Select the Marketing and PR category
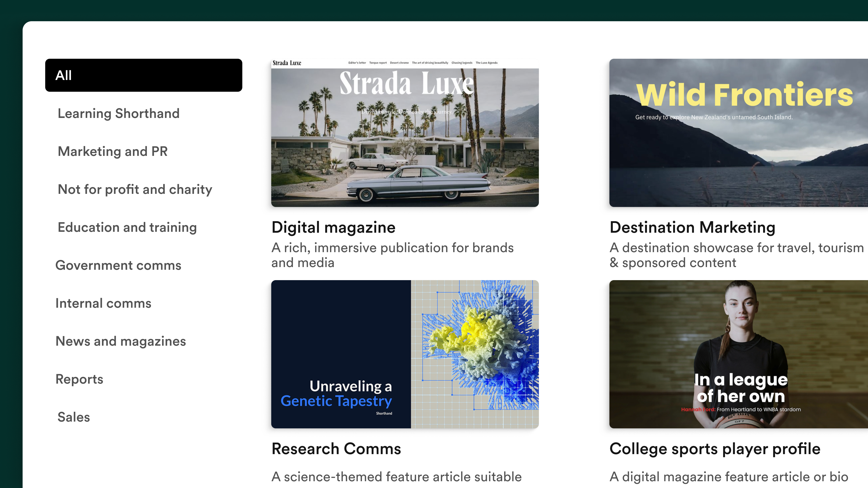 (113, 151)
